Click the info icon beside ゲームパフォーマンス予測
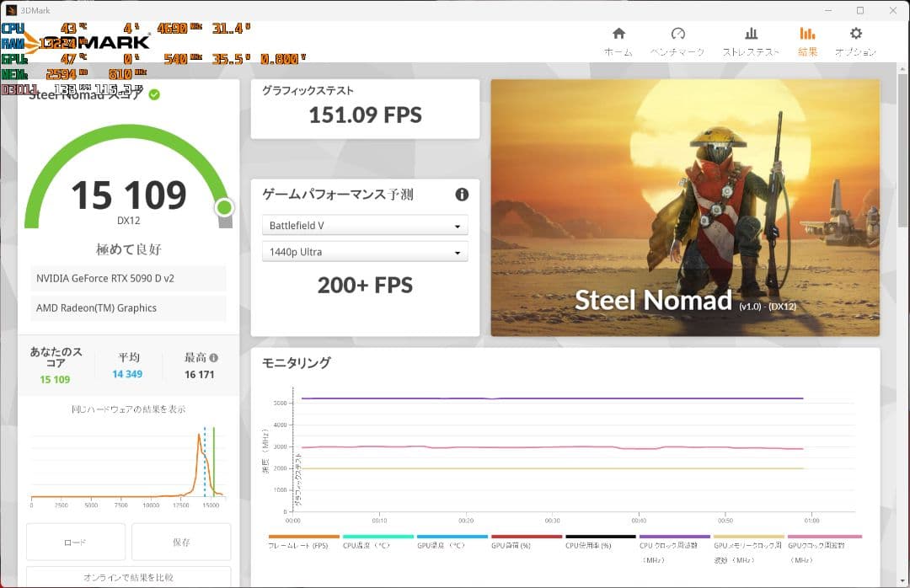 click(x=461, y=195)
